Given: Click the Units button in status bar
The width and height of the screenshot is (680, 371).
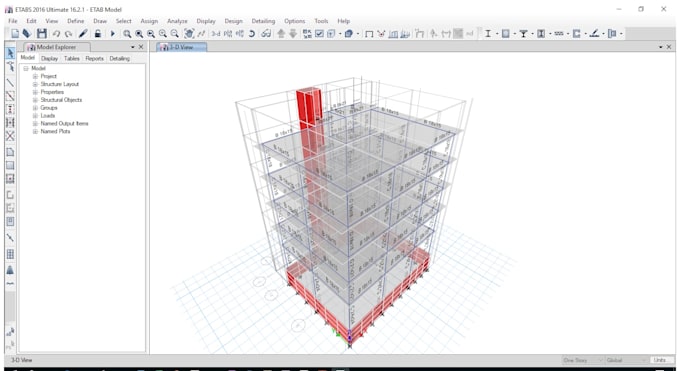Looking at the screenshot, I should 660,360.
